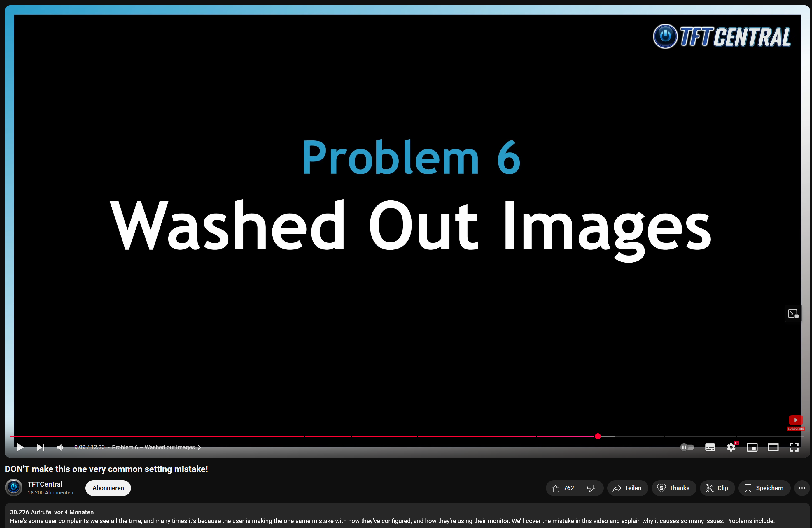The height and width of the screenshot is (528, 812).
Task: Switch to theater mode view
Action: 773,447
